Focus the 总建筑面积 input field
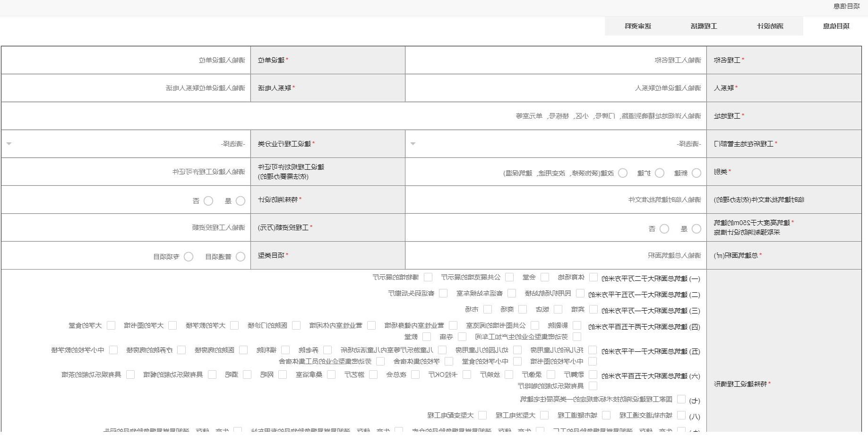Viewport: 868px width, 436px height. coord(556,255)
